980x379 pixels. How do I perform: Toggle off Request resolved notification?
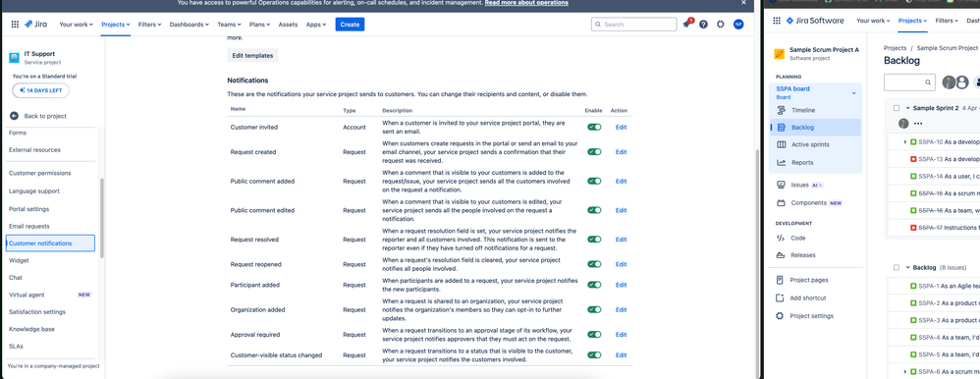pos(594,240)
